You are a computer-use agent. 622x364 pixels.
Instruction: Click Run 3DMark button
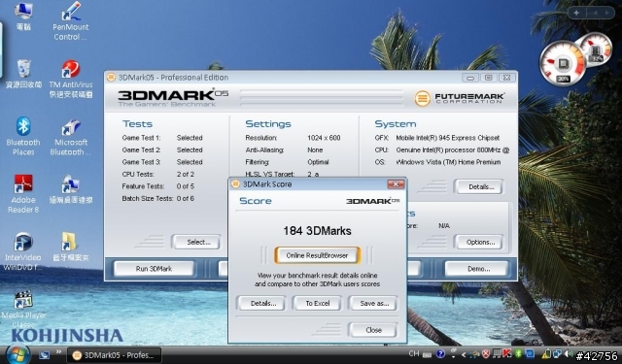[154, 269]
